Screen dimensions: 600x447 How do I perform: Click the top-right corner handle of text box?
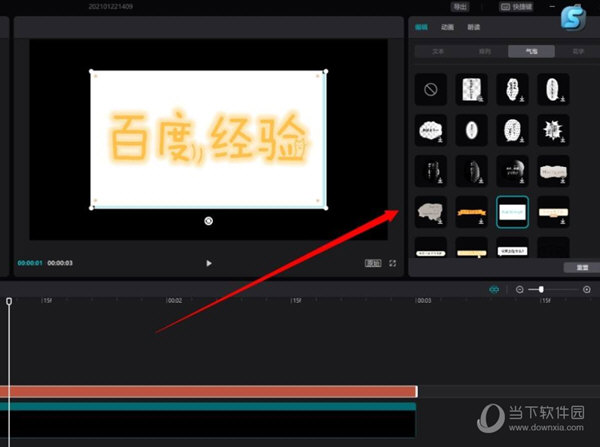click(x=326, y=72)
